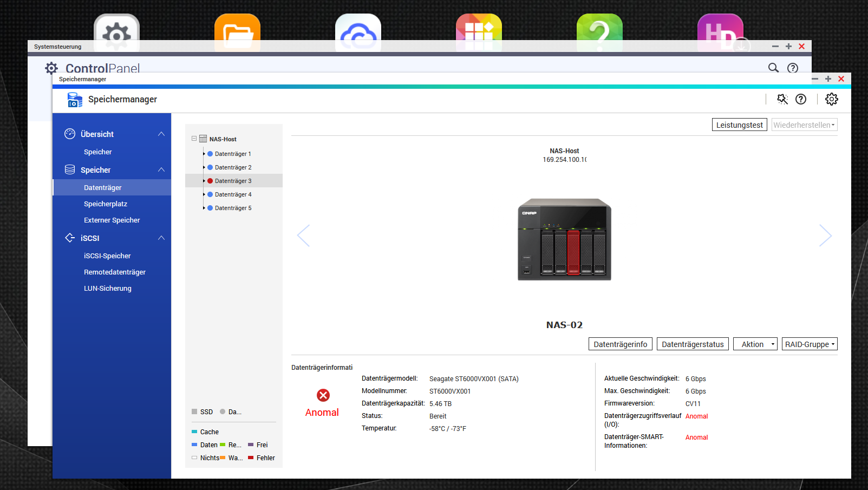Open LUN-Sicherung in the sidebar
This screenshot has width=868, height=490.
pyautogui.click(x=108, y=289)
